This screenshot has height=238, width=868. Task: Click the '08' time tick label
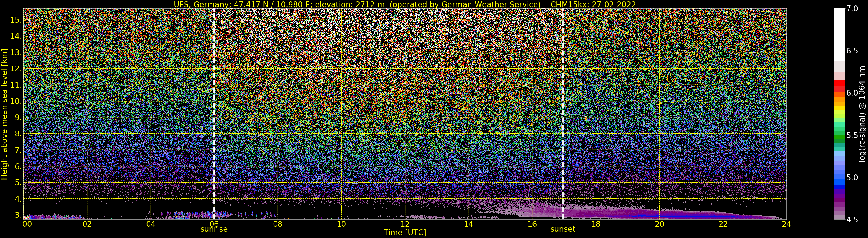[x=278, y=224]
